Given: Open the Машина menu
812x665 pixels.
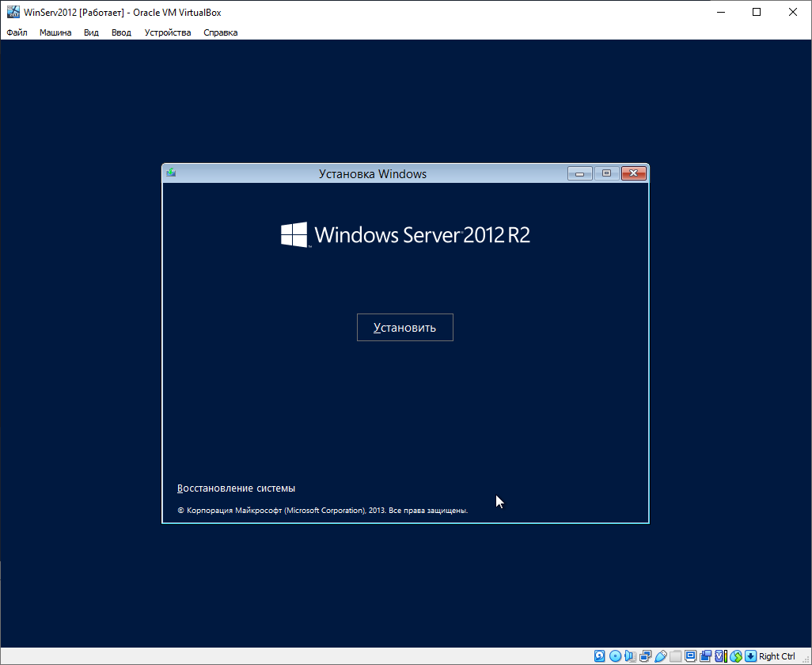Looking at the screenshot, I should (55, 32).
